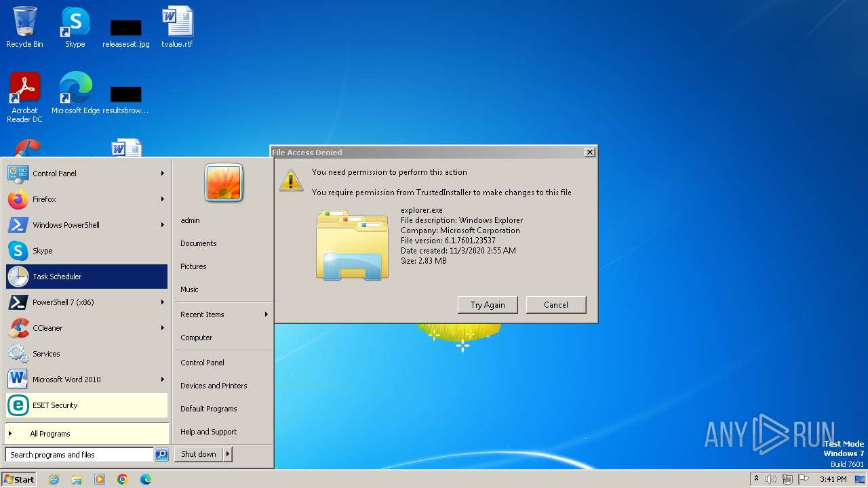Viewport: 868px width, 488px height.
Task: Open Skype desktop shortcut
Action: point(75,27)
